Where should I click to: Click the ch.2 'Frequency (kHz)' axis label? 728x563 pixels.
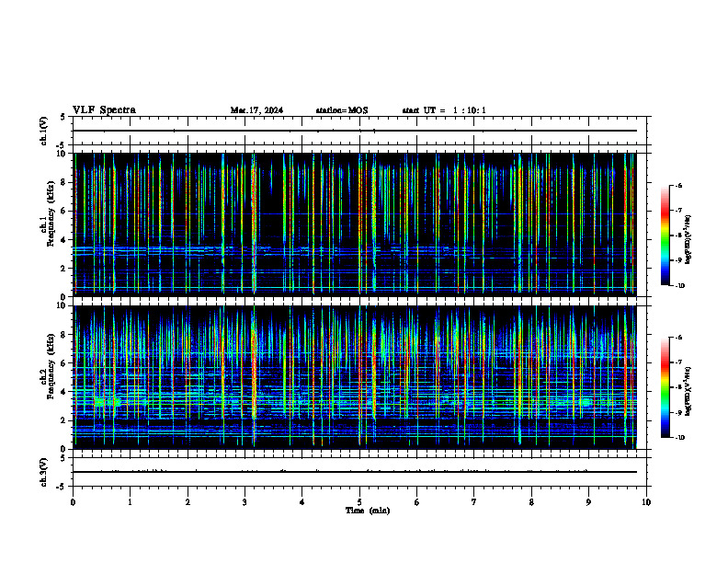click(x=51, y=366)
